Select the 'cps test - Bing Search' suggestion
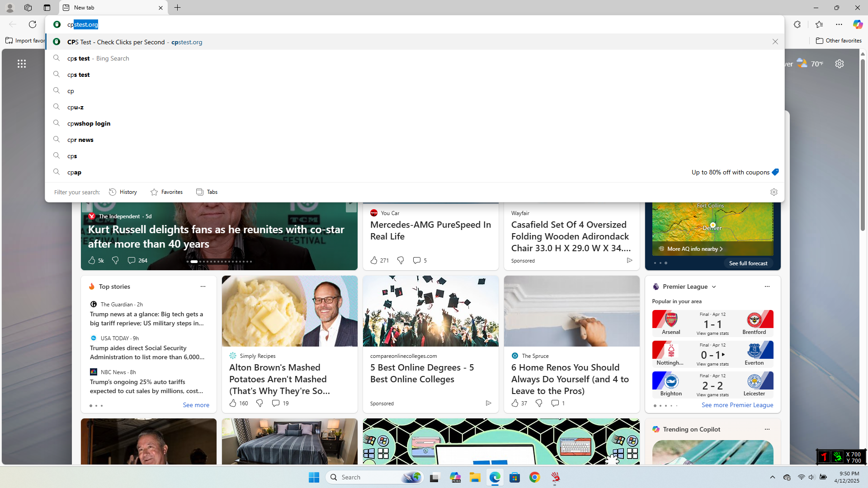 [x=415, y=58]
